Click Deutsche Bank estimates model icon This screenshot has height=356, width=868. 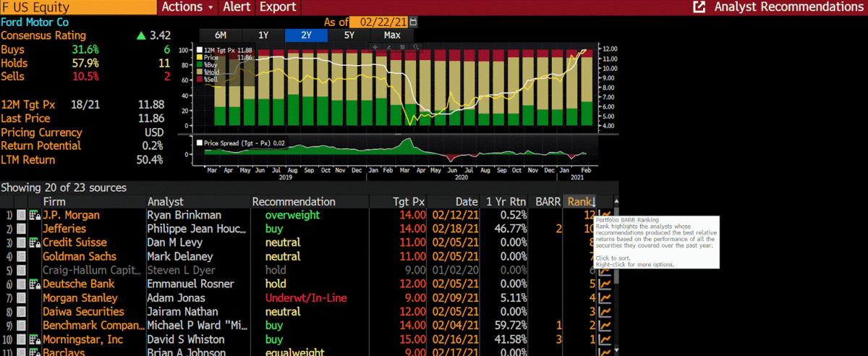[x=35, y=284]
